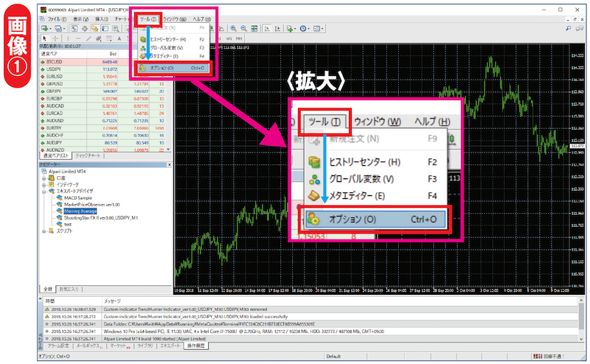Toggle chart Auto Scroll button
The height and width of the screenshot is (364, 590).
point(268,29)
